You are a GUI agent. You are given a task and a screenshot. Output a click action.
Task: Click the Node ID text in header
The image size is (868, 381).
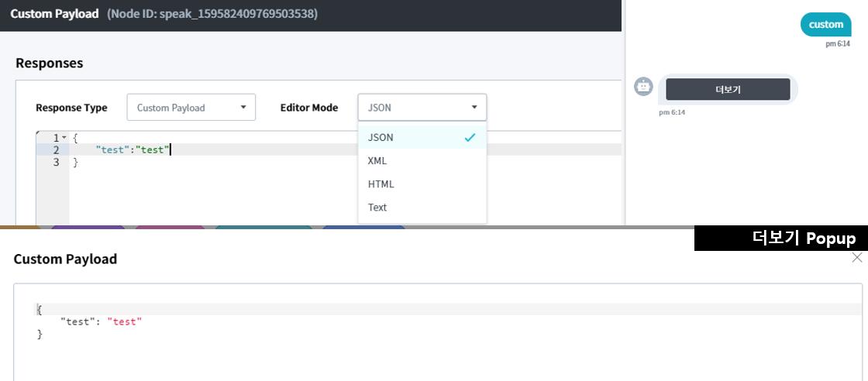pyautogui.click(x=213, y=14)
